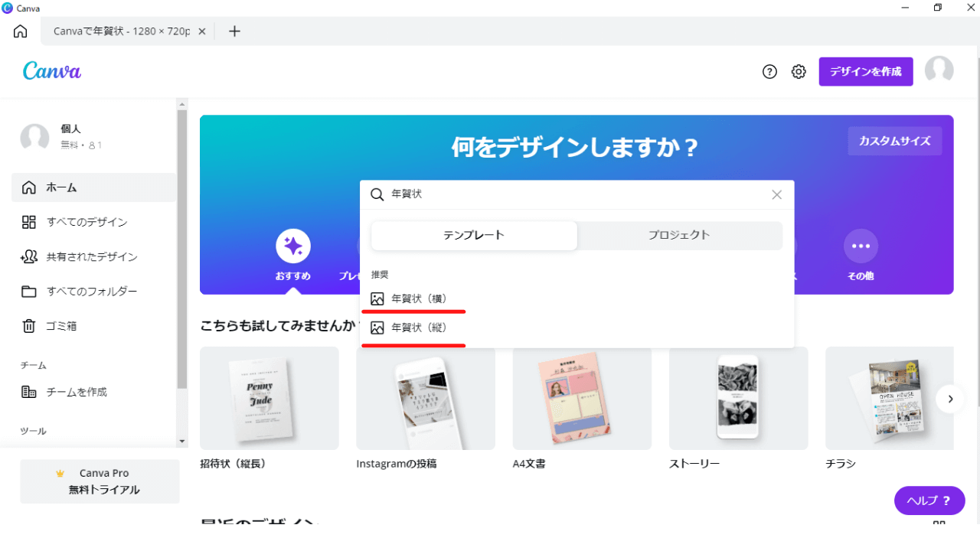Viewport: 980px width, 551px height.
Task: Click the Canva logo in header
Action: point(52,71)
